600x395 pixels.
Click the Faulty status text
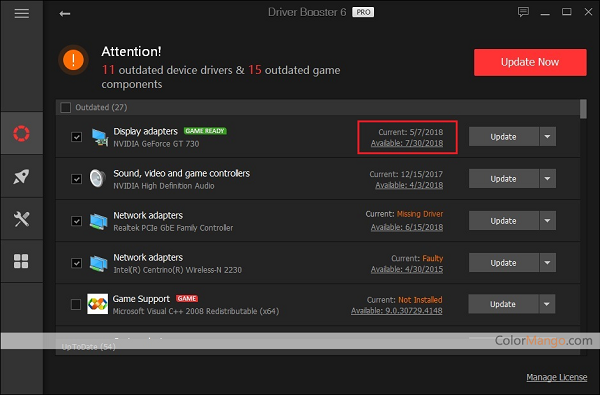click(432, 258)
